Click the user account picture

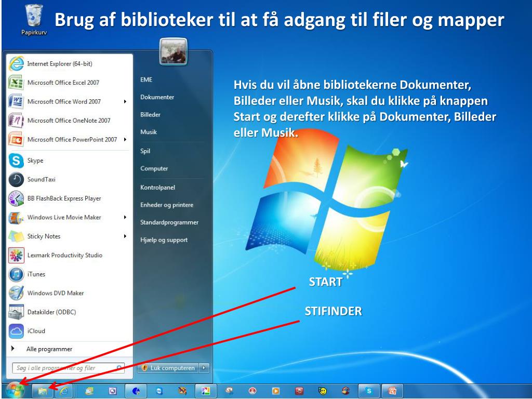point(174,51)
